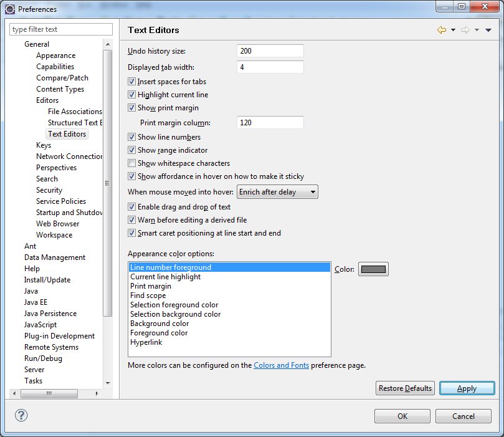
Task: Click the Print margin column field
Action: (x=270, y=123)
